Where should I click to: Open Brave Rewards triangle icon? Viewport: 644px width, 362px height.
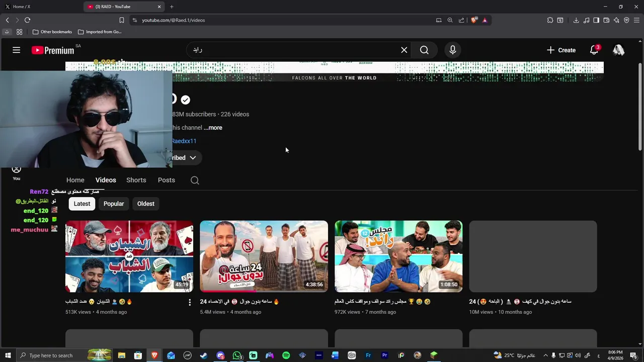485,20
